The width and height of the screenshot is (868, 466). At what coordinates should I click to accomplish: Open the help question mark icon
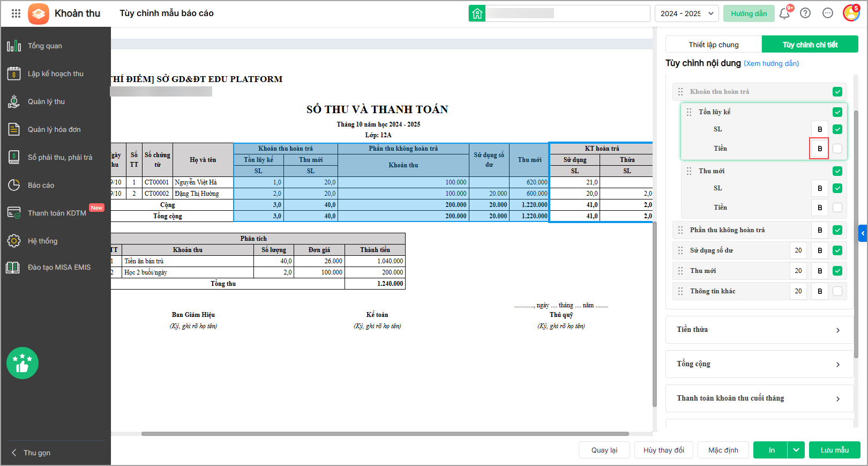(x=805, y=13)
